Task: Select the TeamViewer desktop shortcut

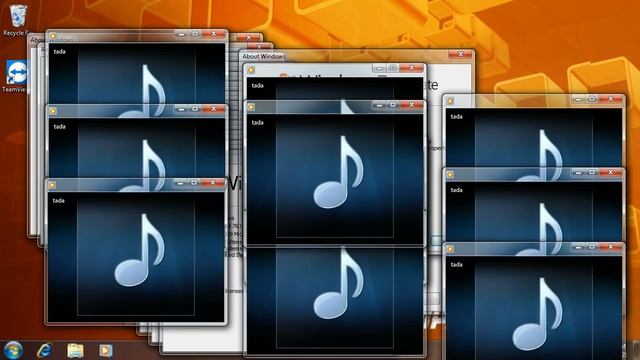Action: pos(16,76)
